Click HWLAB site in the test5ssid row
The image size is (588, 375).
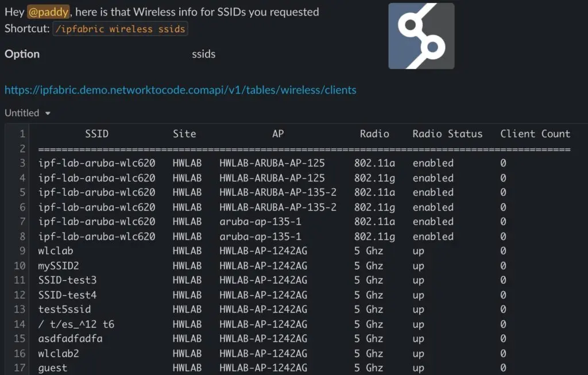tap(187, 310)
